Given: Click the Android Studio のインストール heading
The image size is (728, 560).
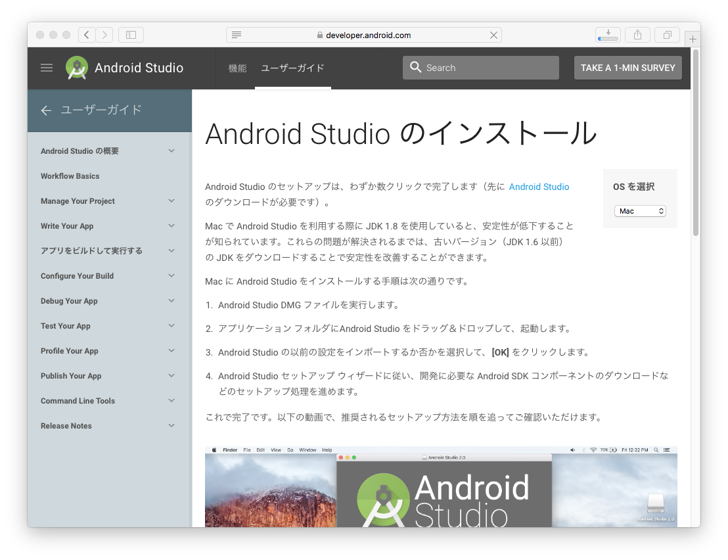Looking at the screenshot, I should (x=401, y=133).
